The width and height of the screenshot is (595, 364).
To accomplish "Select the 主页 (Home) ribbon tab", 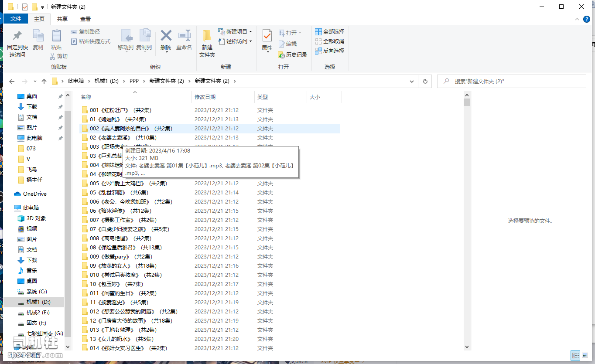I will tap(39, 19).
